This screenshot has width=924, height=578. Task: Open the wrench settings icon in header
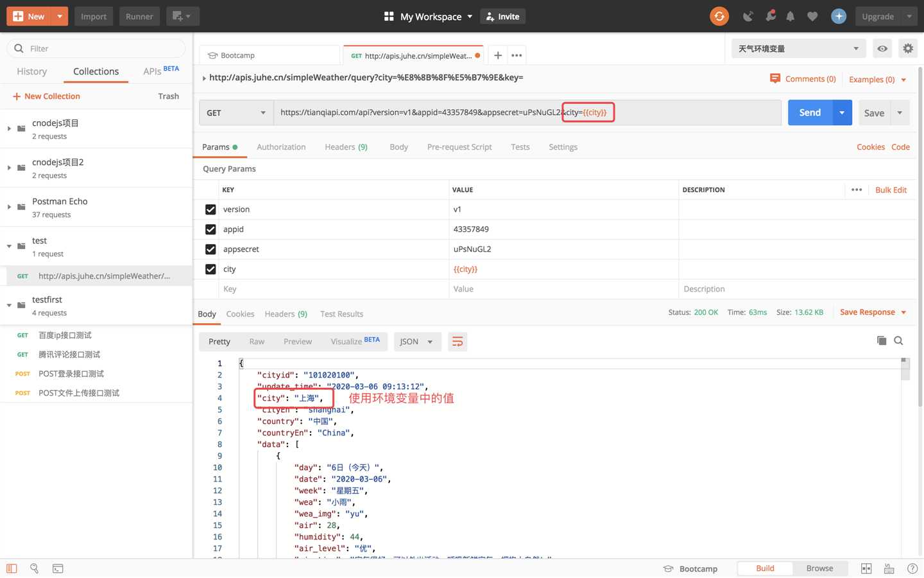pos(771,16)
